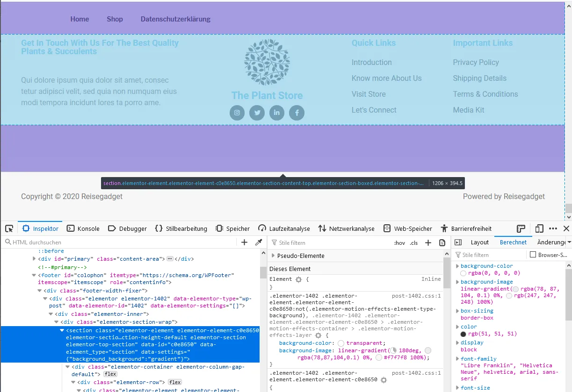Expand computed box-sizing property
Screen dimensions: 572x392
click(x=458, y=311)
